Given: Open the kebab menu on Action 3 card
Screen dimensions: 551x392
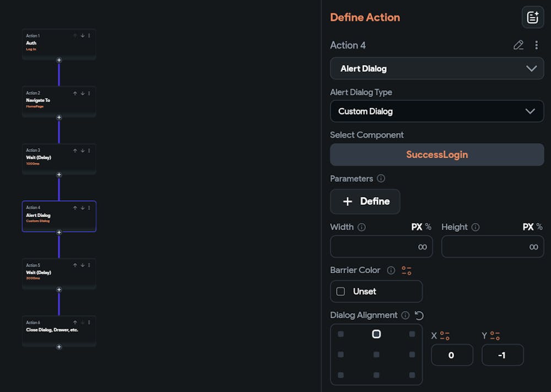Looking at the screenshot, I should coord(89,150).
